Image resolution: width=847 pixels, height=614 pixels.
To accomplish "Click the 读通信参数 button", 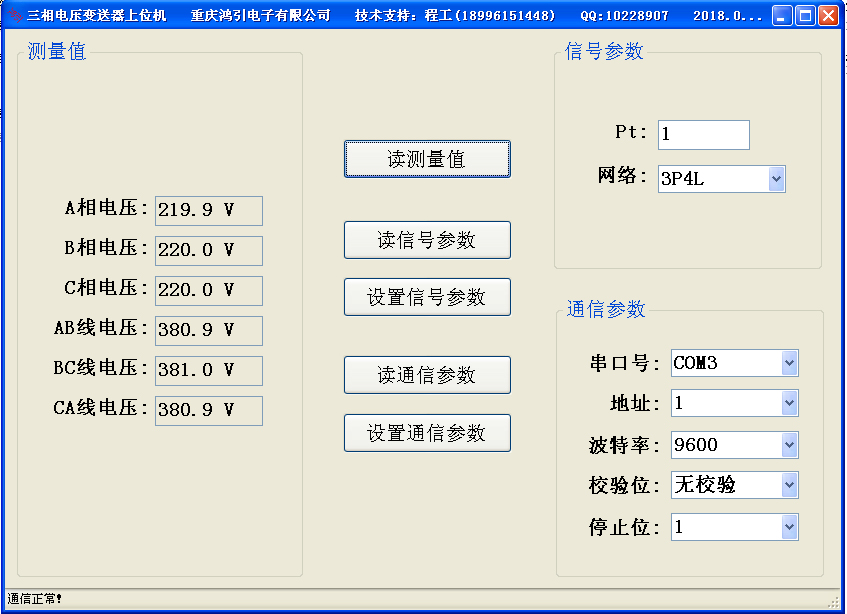I will 427,375.
